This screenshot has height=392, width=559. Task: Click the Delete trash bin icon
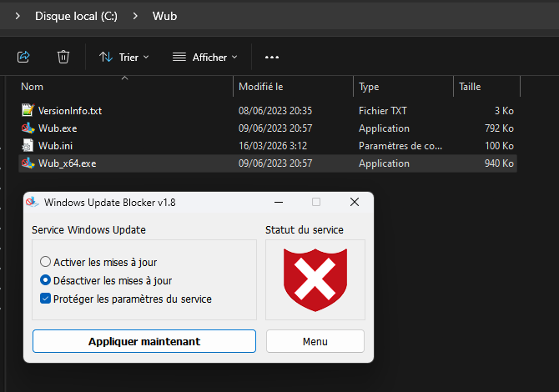pos(63,57)
